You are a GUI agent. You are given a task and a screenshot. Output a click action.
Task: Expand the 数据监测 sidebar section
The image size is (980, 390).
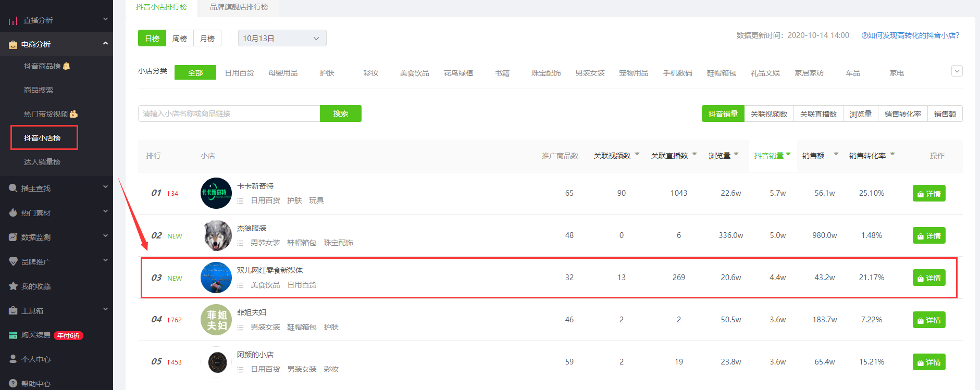point(105,236)
